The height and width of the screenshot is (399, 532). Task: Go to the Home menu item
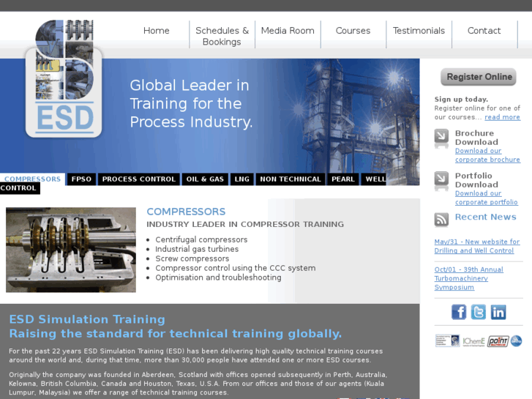tap(156, 31)
